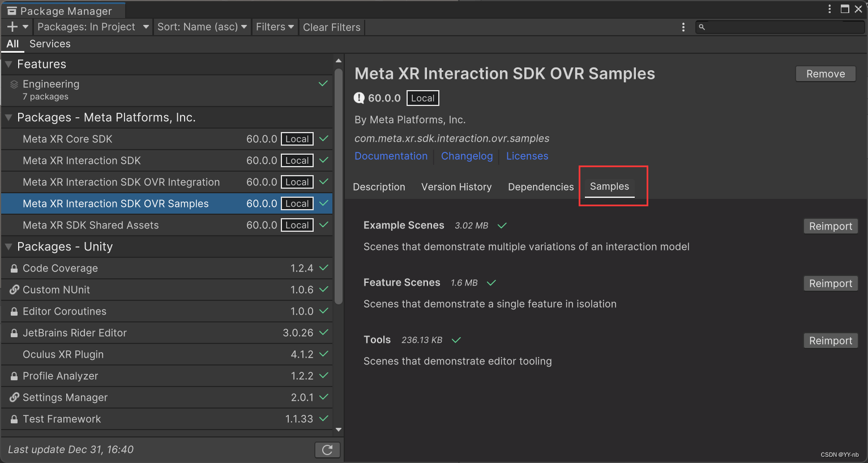Click the package list scrollbar

pyautogui.click(x=339, y=186)
